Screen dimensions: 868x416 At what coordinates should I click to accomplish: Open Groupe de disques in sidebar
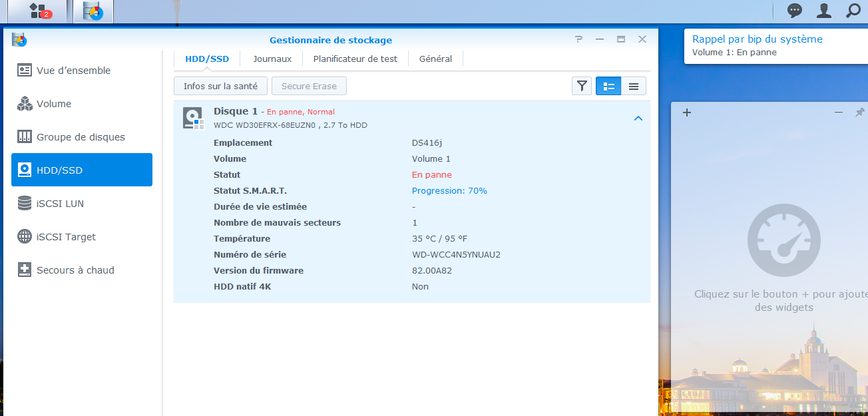tap(82, 137)
